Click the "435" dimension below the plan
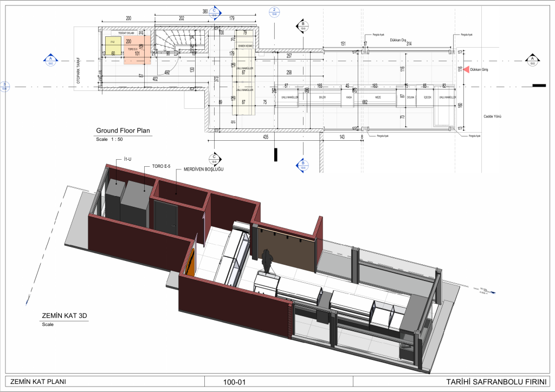Image resolution: width=555 pixels, height=392 pixels. coord(266,137)
